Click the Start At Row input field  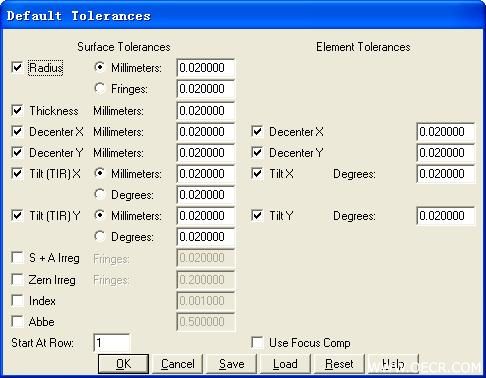[x=112, y=343]
